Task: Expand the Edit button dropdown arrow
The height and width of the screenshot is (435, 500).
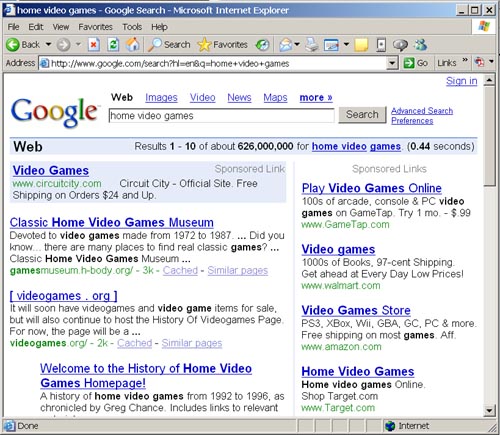Action: point(346,44)
